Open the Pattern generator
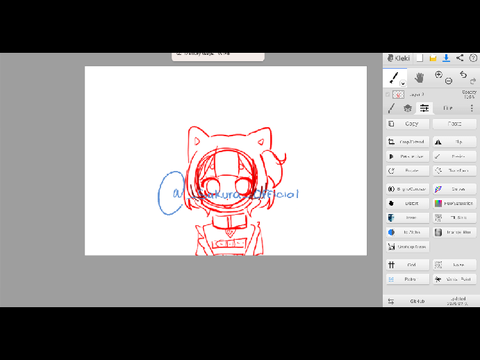The image size is (480, 360). 408,279
